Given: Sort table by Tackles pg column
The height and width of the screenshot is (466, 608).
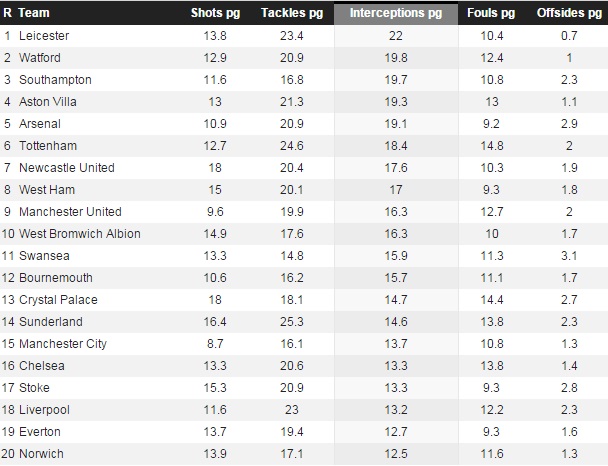Looking at the screenshot, I should (292, 13).
